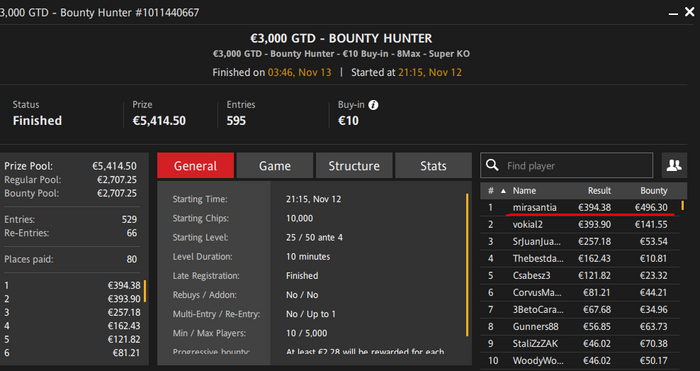Screen dimensions: 700x371
Task: Click the payout list scrollbar
Action: [x=145, y=291]
